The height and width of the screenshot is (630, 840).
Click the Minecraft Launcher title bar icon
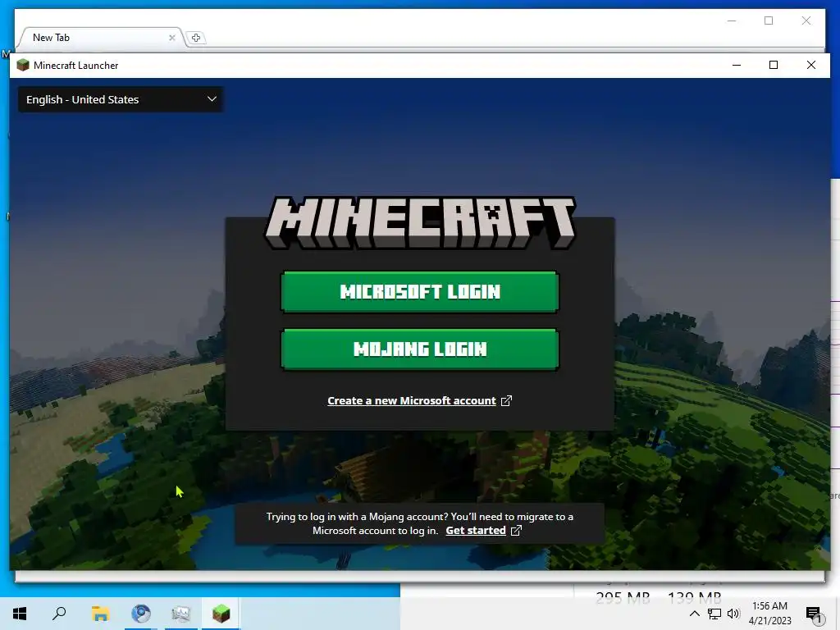coord(22,66)
